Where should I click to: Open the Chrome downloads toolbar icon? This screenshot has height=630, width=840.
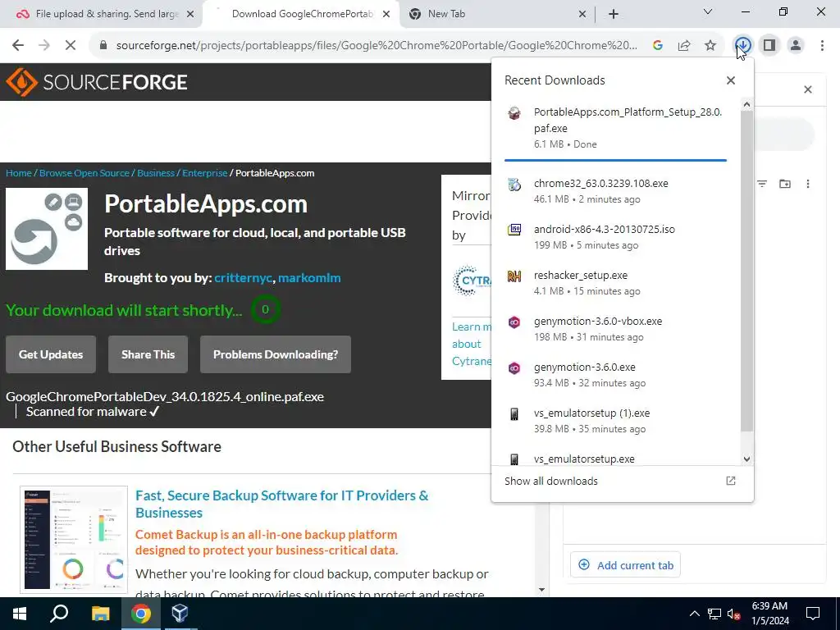(743, 45)
